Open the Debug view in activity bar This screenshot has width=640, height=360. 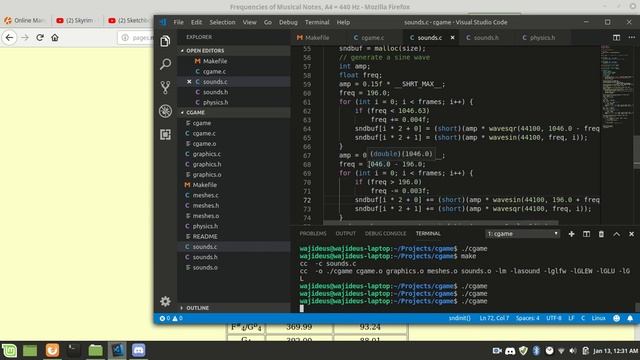pyautogui.click(x=165, y=111)
